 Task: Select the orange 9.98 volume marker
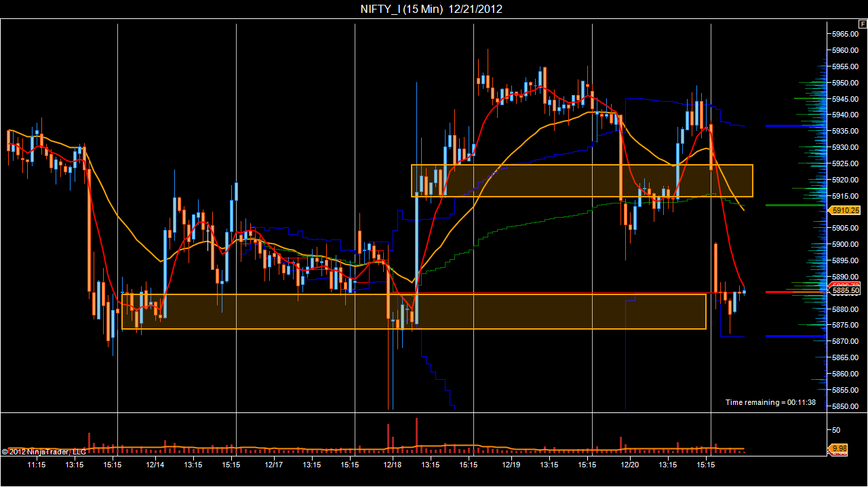839,448
